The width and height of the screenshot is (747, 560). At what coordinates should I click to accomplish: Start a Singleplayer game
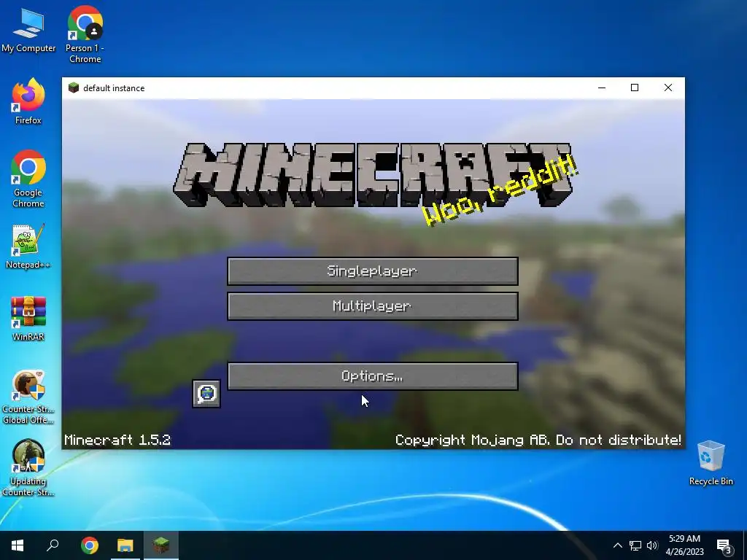373,271
